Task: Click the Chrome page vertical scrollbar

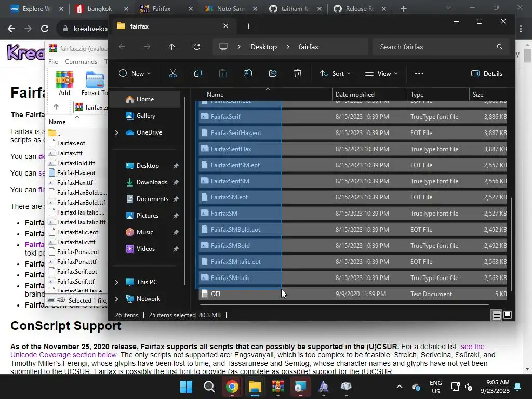Action: (x=528, y=56)
